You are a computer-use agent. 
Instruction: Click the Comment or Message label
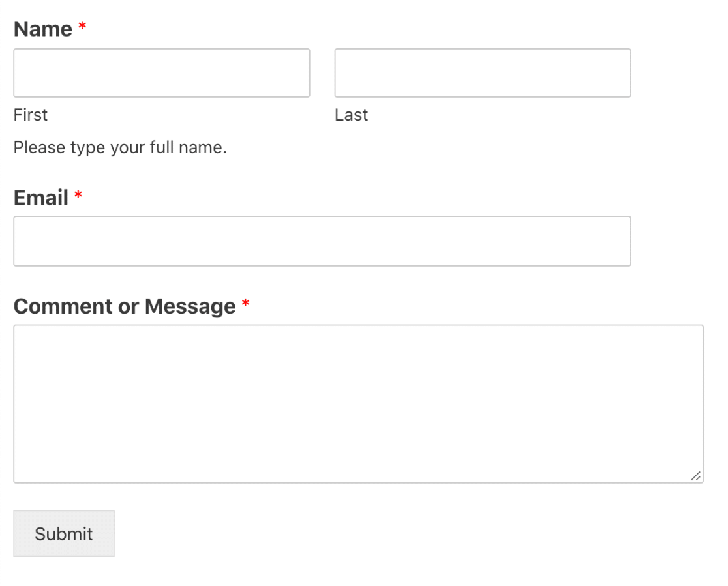click(x=125, y=306)
